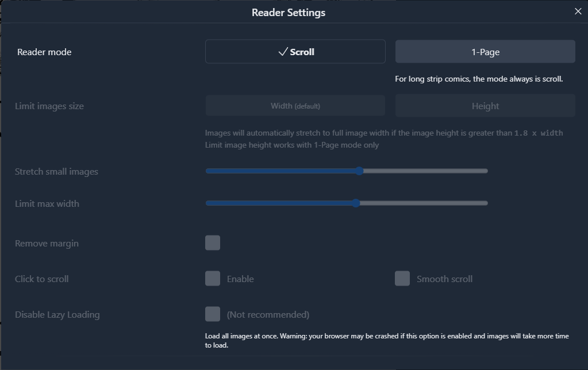
Task: Click the checkmark icon on Scroll button
Action: [283, 52]
